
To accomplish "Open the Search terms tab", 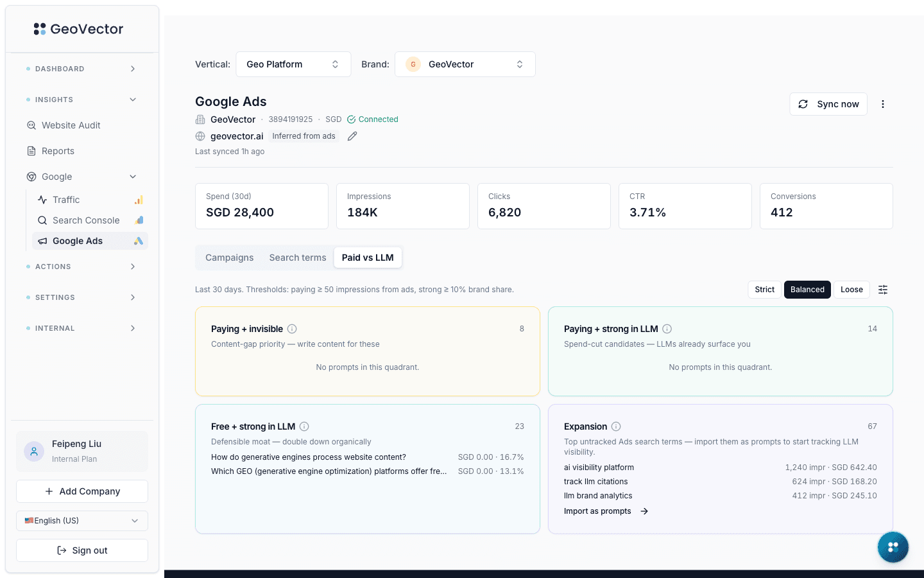I will click(298, 257).
